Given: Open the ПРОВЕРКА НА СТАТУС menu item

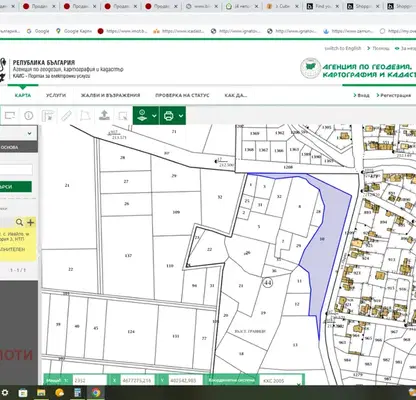Looking at the screenshot, I should (182, 95).
